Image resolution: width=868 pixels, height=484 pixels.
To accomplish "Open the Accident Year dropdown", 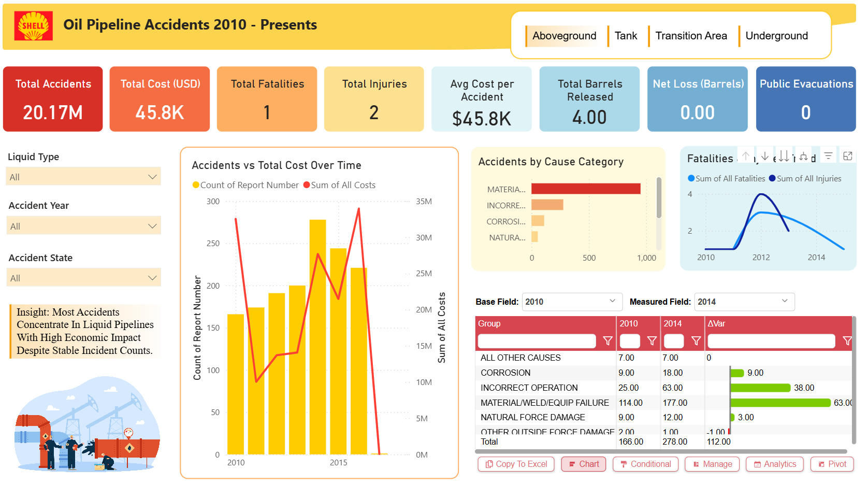I will [83, 226].
